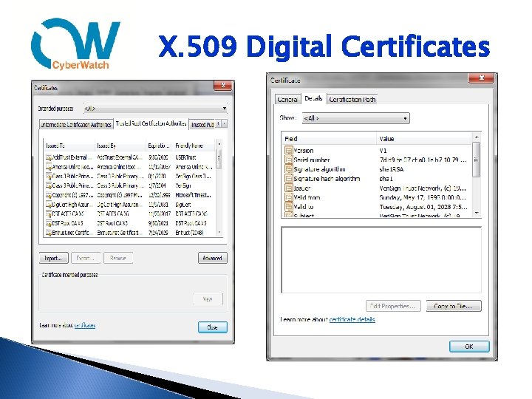Click the Copy to File button
Screen dimensions: 532x399
coord(454,306)
